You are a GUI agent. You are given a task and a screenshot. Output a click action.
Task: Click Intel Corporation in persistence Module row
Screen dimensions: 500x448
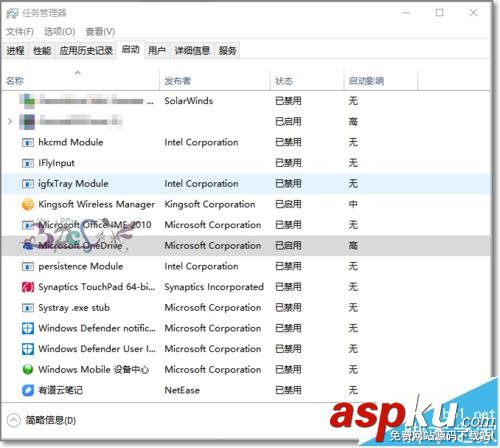pos(201,267)
